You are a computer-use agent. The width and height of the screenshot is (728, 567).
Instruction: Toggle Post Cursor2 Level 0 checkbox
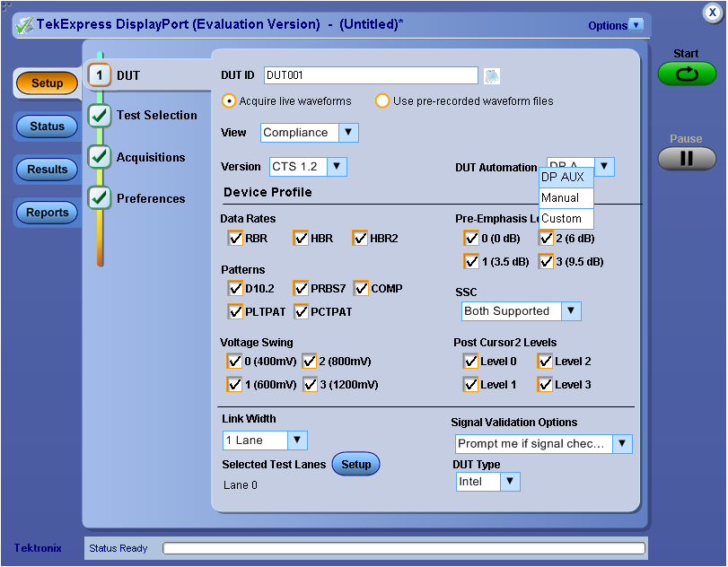470,361
